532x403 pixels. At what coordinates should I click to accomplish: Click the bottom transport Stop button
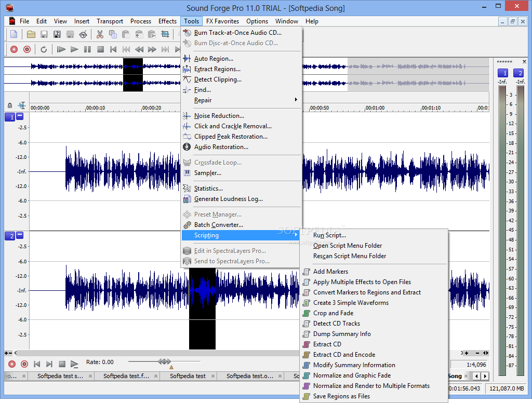[62, 365]
